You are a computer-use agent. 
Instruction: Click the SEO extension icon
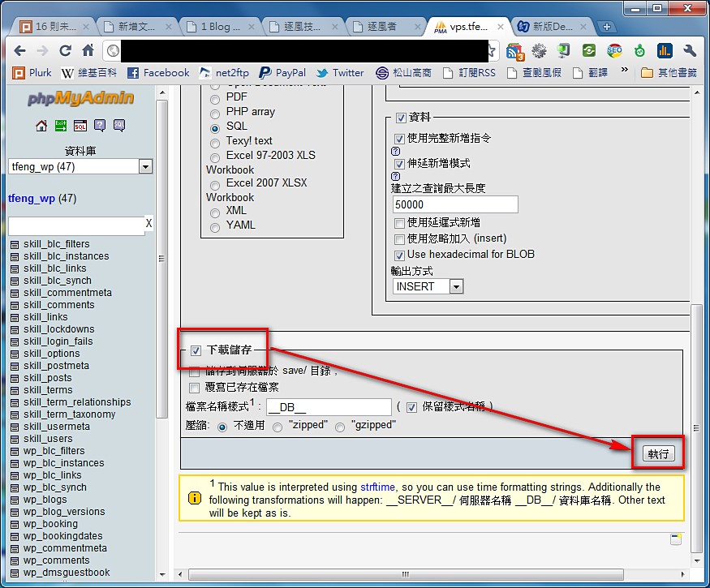614,51
